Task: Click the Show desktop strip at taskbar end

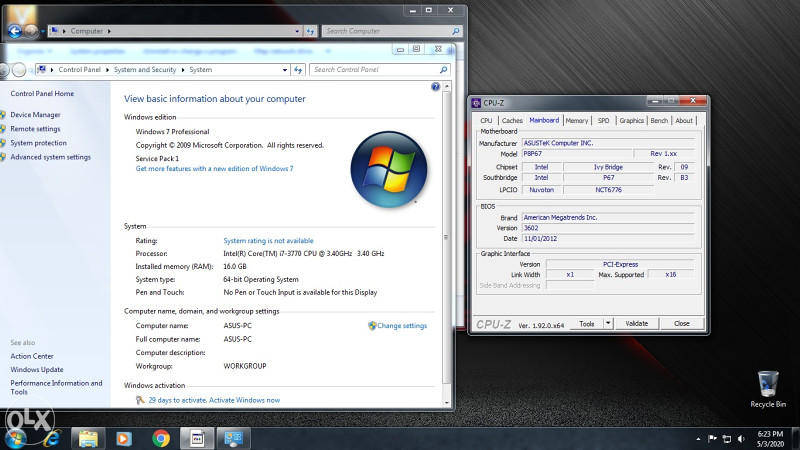Action: (x=796, y=438)
